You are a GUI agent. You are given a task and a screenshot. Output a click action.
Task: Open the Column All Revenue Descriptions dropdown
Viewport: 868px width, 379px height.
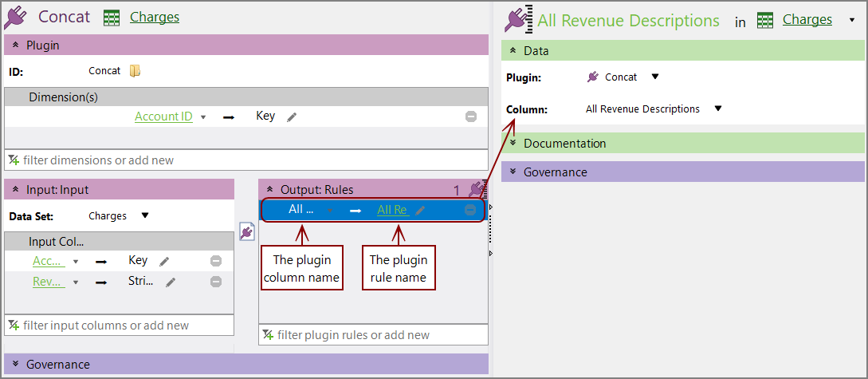click(718, 109)
